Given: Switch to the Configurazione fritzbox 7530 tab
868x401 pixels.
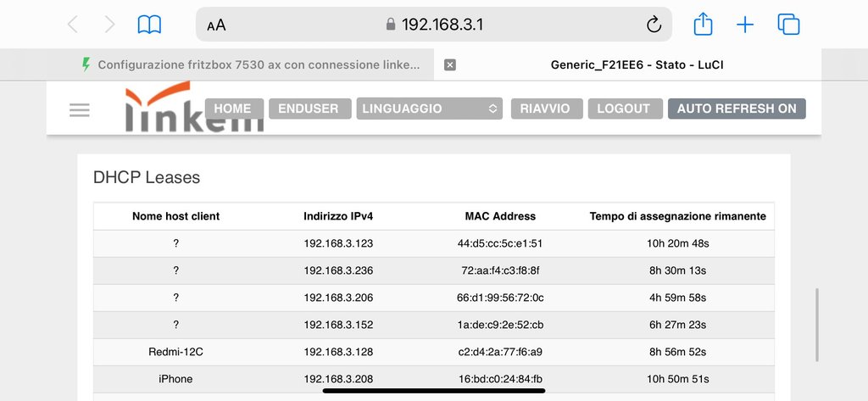Looking at the screenshot, I should pyautogui.click(x=254, y=64).
